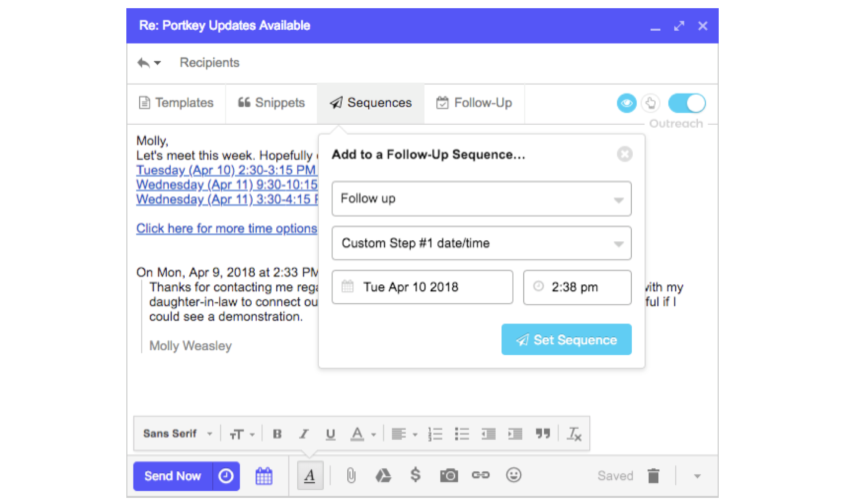Insert a hyperlink
The image size is (843, 504).
(x=481, y=475)
